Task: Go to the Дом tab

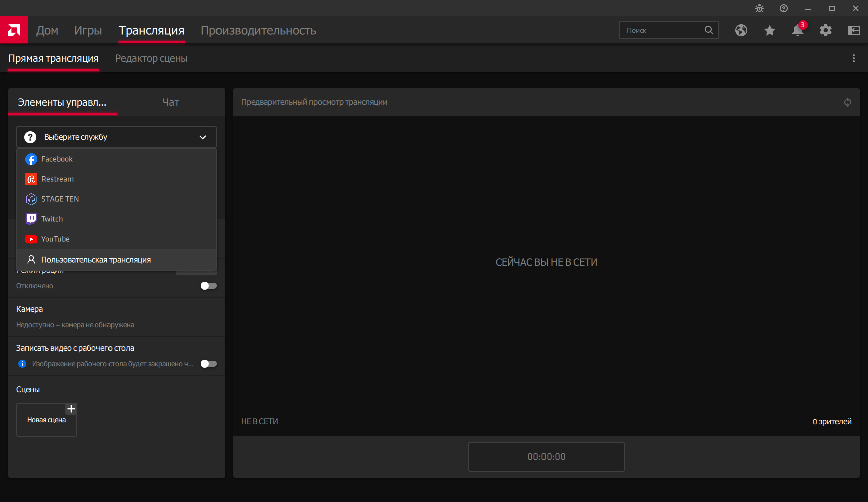Action: pyautogui.click(x=47, y=30)
